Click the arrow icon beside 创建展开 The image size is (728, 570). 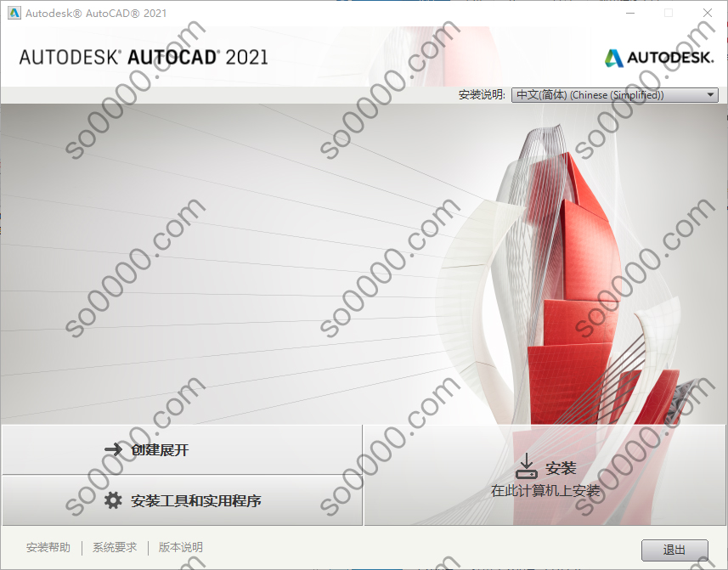(113, 449)
